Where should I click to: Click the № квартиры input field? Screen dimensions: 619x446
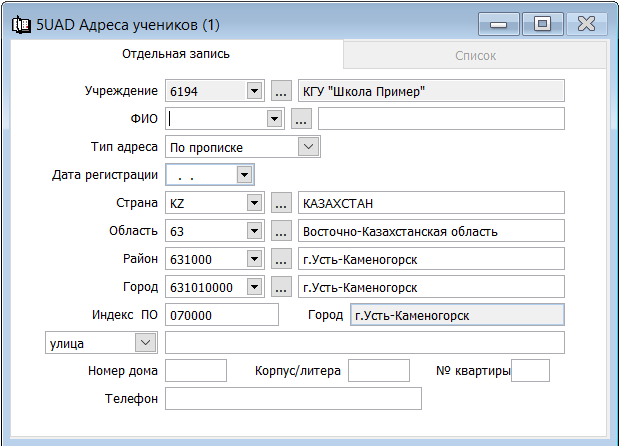tap(530, 370)
